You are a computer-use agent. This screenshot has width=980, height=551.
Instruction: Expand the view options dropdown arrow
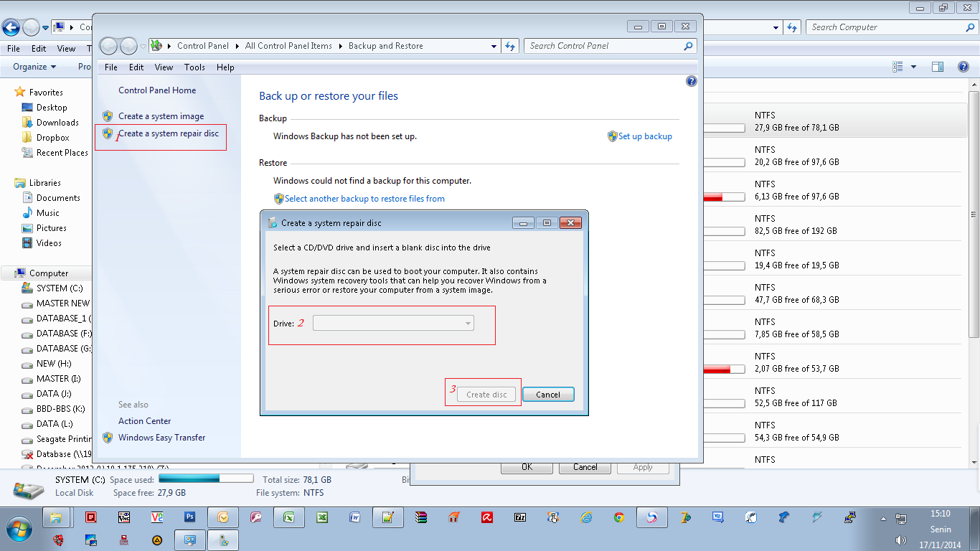(913, 67)
